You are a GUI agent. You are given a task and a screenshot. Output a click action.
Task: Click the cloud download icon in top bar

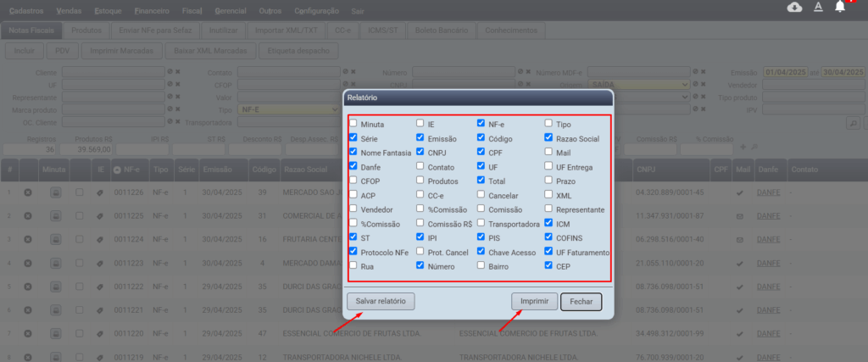pyautogui.click(x=794, y=8)
